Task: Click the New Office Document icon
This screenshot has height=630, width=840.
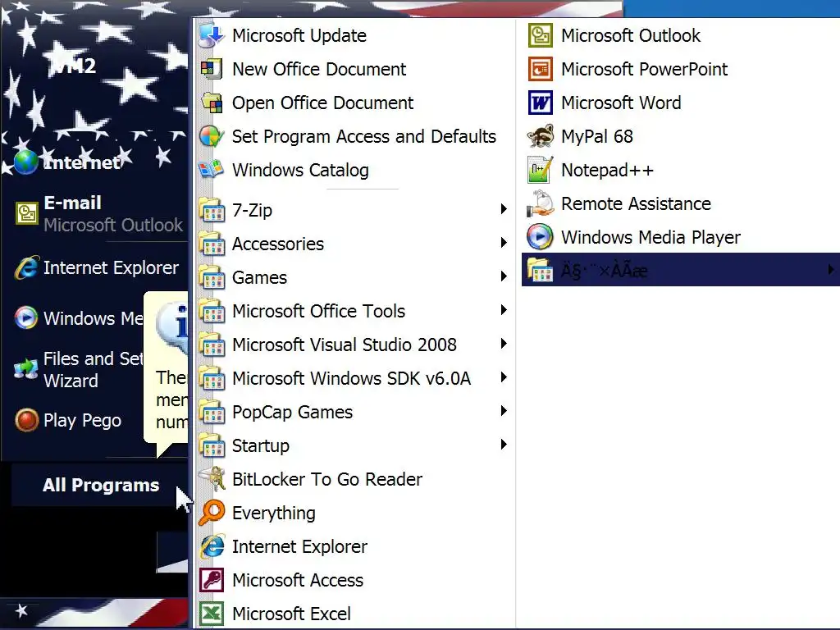Action: 212,69
